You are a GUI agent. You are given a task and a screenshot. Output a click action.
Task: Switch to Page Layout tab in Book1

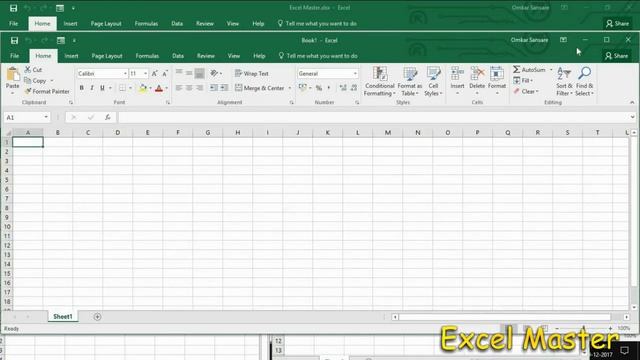point(107,56)
